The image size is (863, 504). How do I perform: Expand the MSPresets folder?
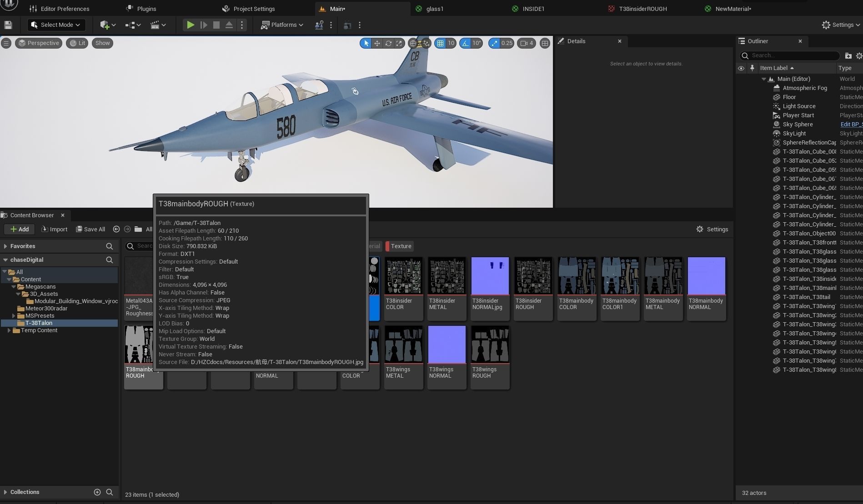click(x=14, y=316)
